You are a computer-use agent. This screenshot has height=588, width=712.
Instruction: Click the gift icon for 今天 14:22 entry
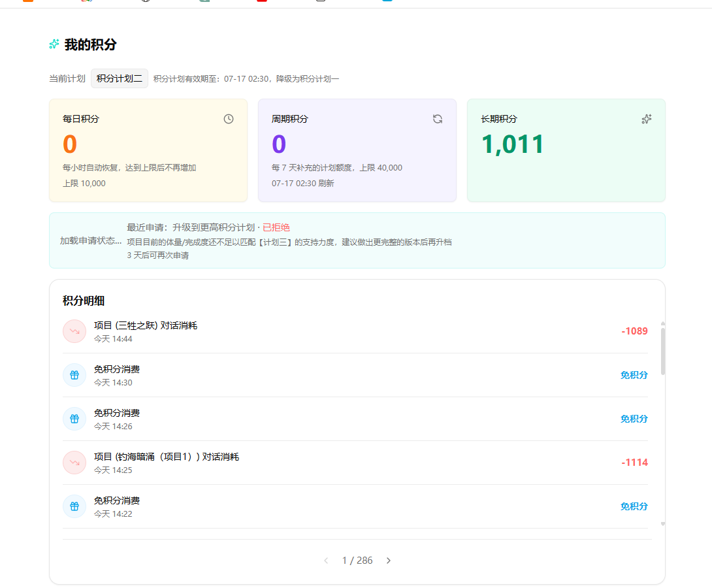pos(74,506)
